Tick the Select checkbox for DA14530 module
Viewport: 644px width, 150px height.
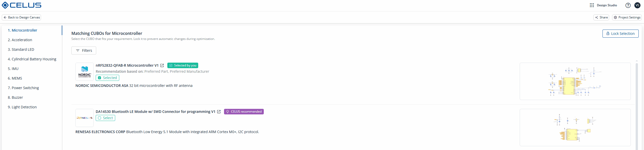[x=105, y=118]
